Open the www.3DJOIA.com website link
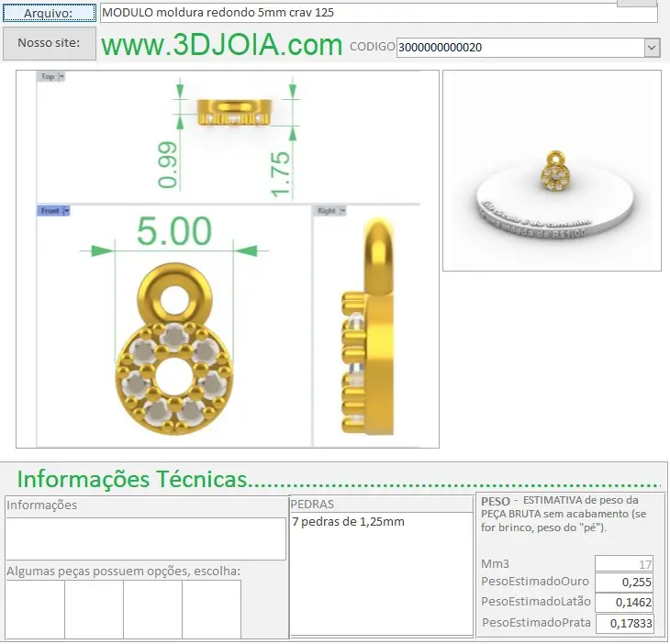The height and width of the screenshot is (644, 670). tap(222, 45)
